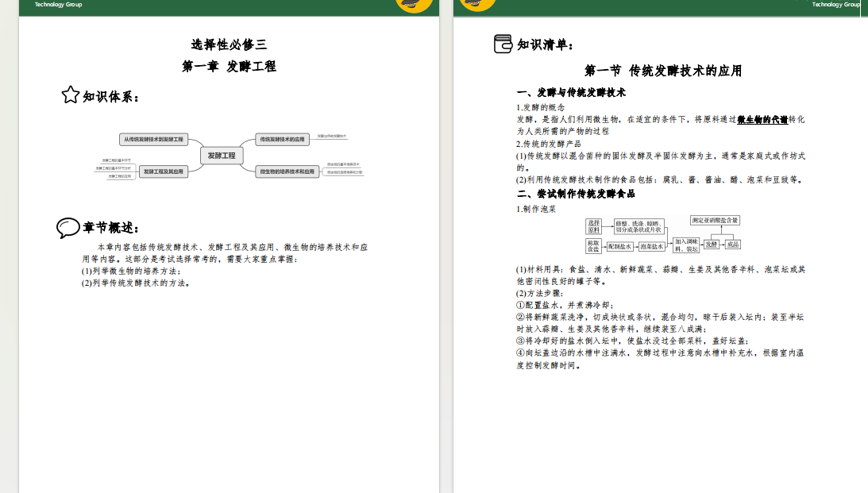Click flowchart box 发酵
Screen dimensions: 868x493
(x=712, y=244)
